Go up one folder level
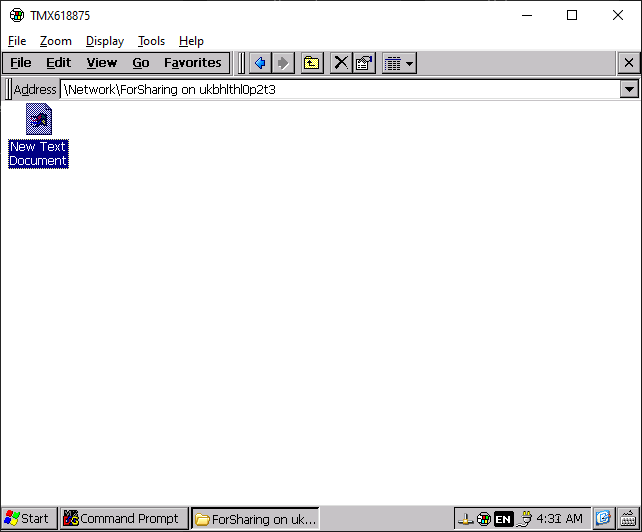Image resolution: width=642 pixels, height=532 pixels. click(312, 63)
